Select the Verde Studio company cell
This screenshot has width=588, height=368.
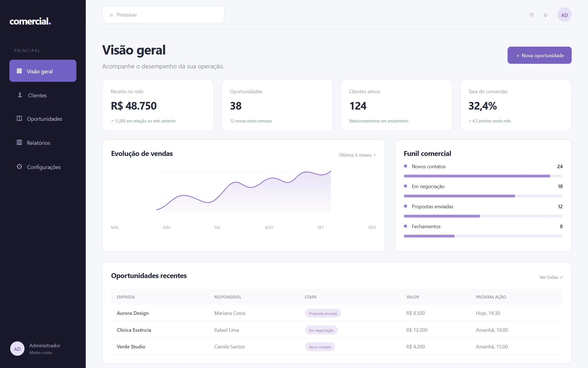131,347
